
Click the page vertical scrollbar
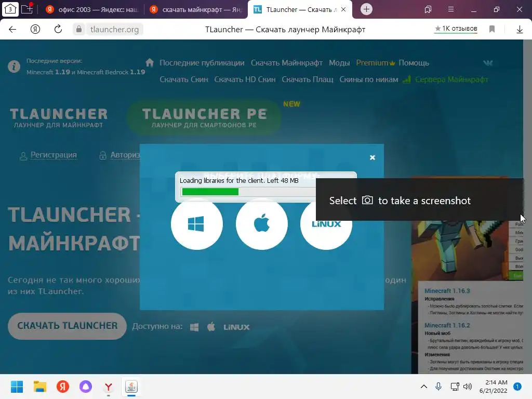[x=527, y=206]
